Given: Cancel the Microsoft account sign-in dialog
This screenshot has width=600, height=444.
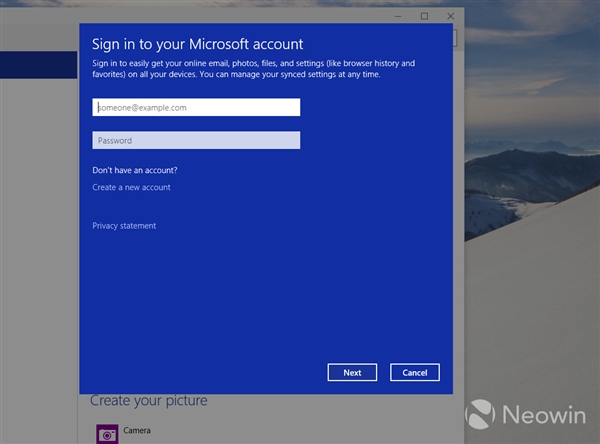Looking at the screenshot, I should [415, 372].
